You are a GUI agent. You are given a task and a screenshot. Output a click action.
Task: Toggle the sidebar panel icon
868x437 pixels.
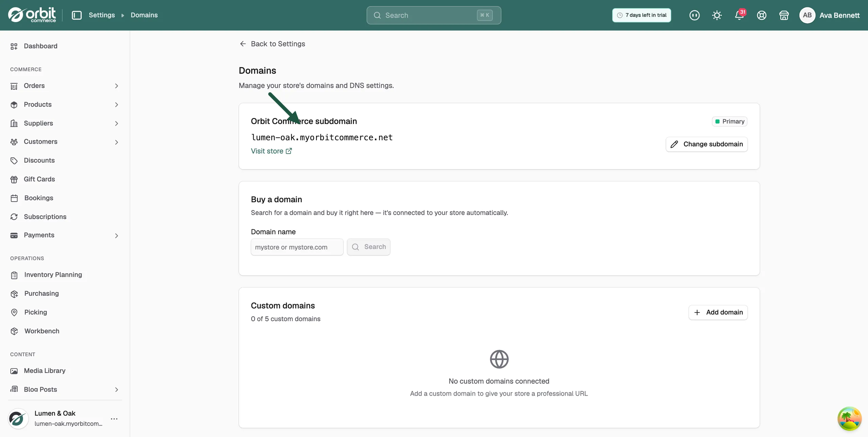tap(77, 15)
